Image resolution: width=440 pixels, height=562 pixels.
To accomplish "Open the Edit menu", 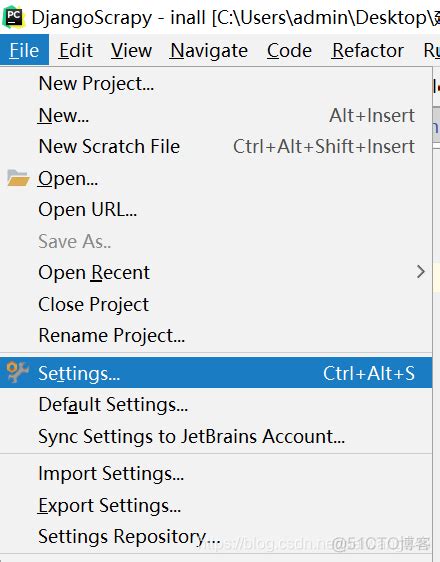I will (x=76, y=50).
